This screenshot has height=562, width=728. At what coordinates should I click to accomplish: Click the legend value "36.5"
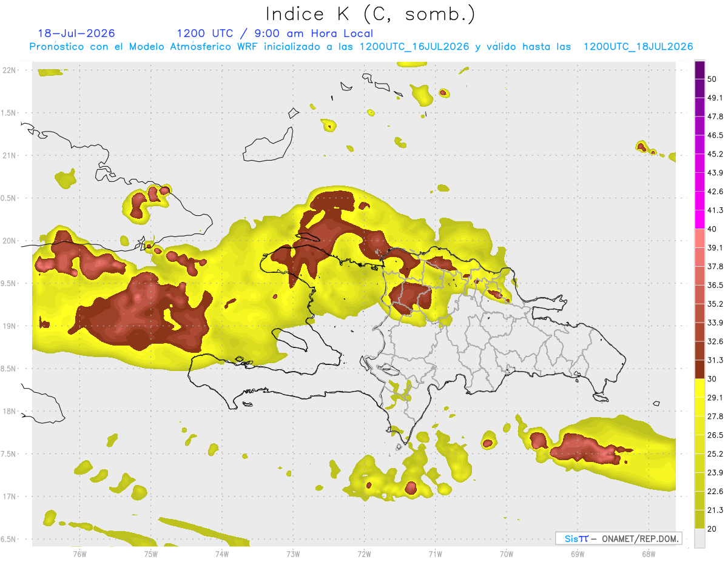[x=715, y=285]
